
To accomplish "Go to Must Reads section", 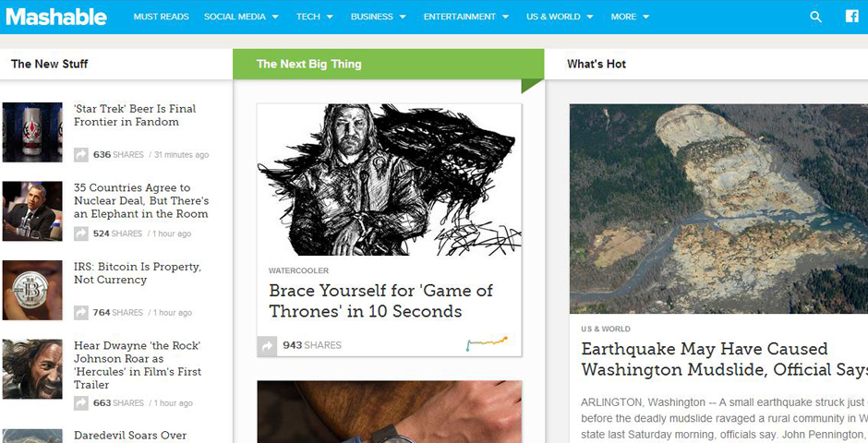I will (x=161, y=17).
